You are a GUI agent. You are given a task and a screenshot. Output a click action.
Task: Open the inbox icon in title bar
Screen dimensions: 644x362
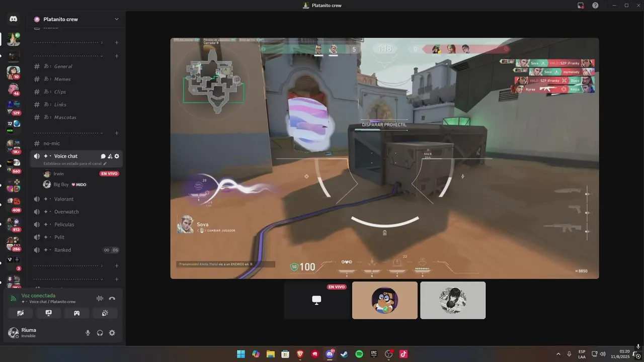[581, 6]
